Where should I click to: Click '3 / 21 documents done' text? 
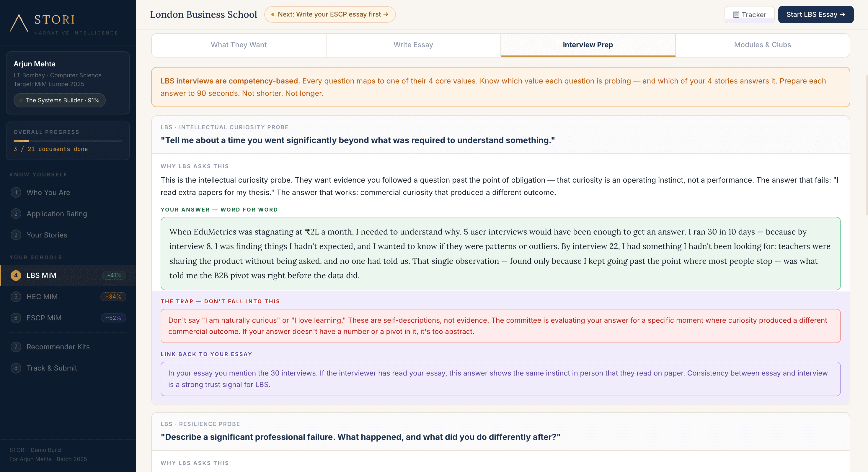(x=50, y=149)
